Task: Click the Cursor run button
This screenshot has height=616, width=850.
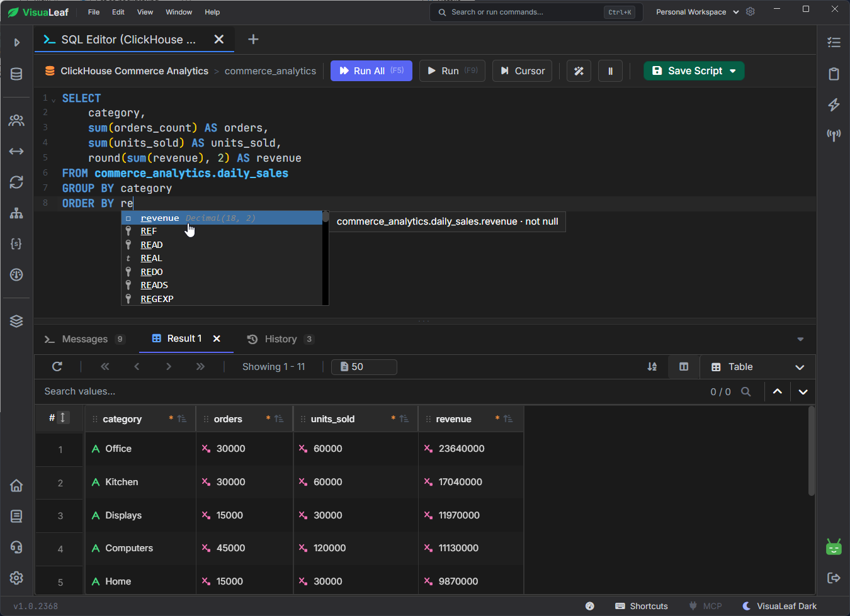Action: pyautogui.click(x=523, y=71)
